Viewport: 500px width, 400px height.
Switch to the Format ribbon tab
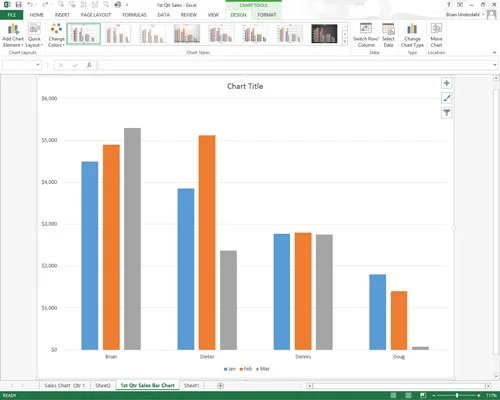267,15
